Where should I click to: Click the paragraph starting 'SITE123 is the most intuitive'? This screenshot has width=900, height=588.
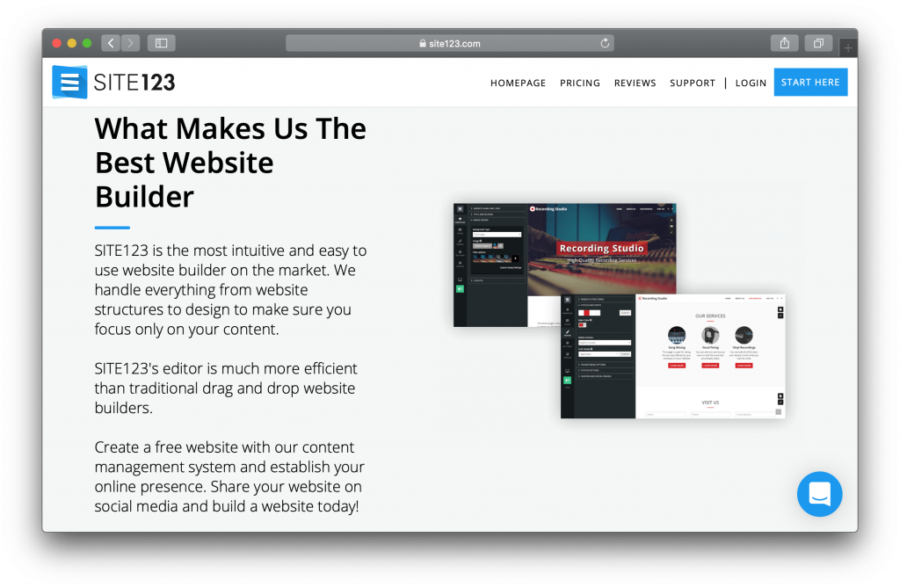click(230, 290)
